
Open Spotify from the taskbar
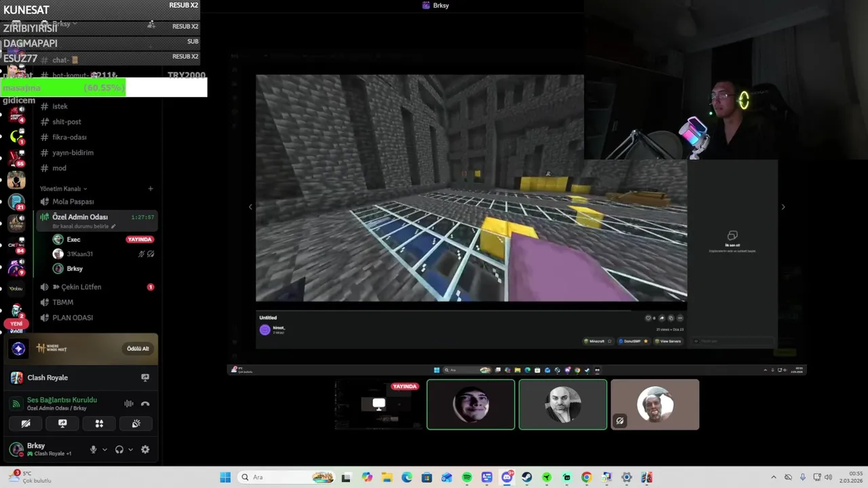tap(467, 477)
